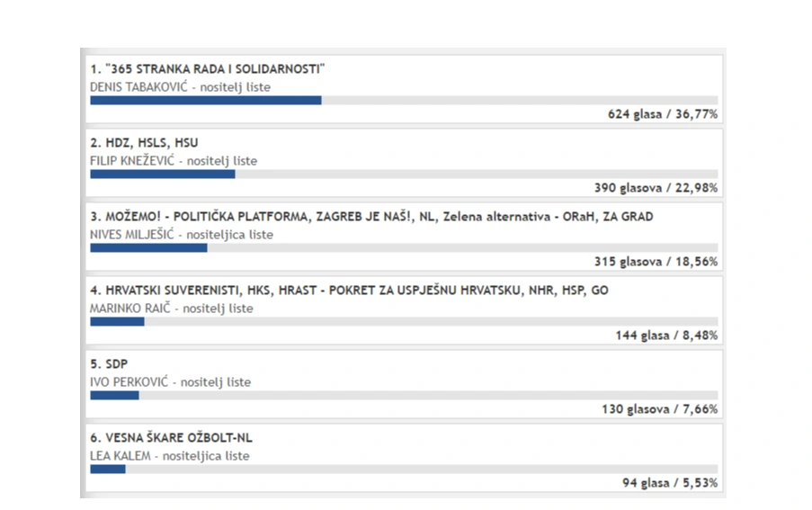Click the blue bar for HDZ, HSLS, HSU
This screenshot has height=510, width=812.
pos(163,174)
